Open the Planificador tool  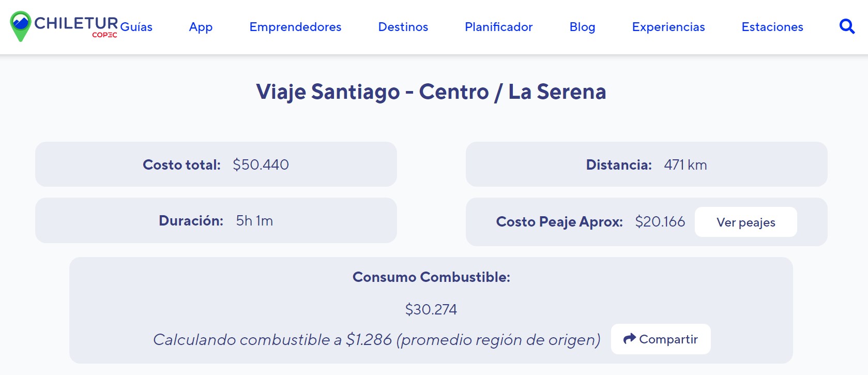tap(498, 27)
